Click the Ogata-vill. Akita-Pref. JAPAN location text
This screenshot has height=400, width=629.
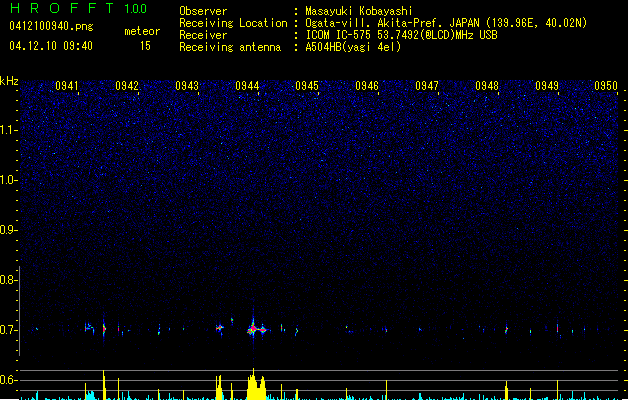pos(446,23)
